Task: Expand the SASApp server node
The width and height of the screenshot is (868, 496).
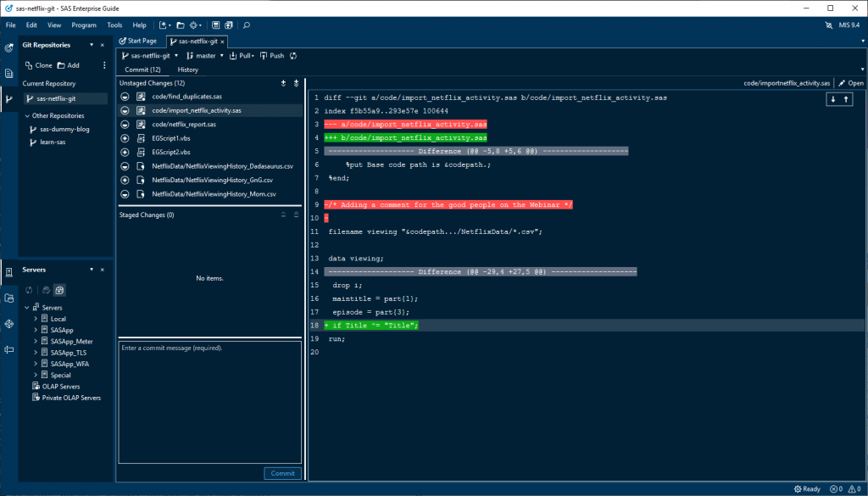Action: point(36,330)
